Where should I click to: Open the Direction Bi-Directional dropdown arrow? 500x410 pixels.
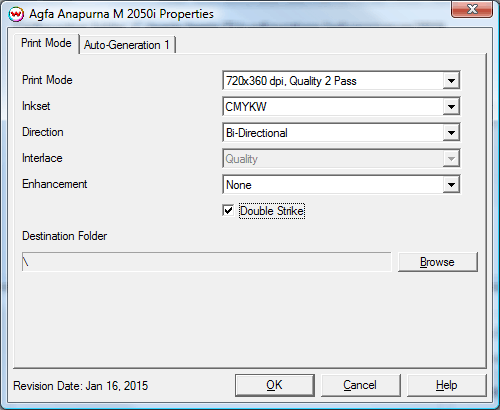pos(451,133)
